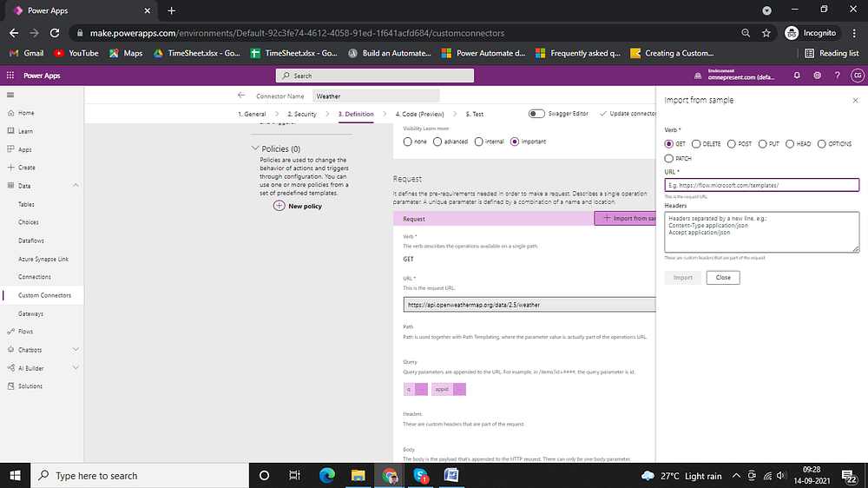
Task: Collapse the left navigation hamburger menu
Action: coord(10,96)
